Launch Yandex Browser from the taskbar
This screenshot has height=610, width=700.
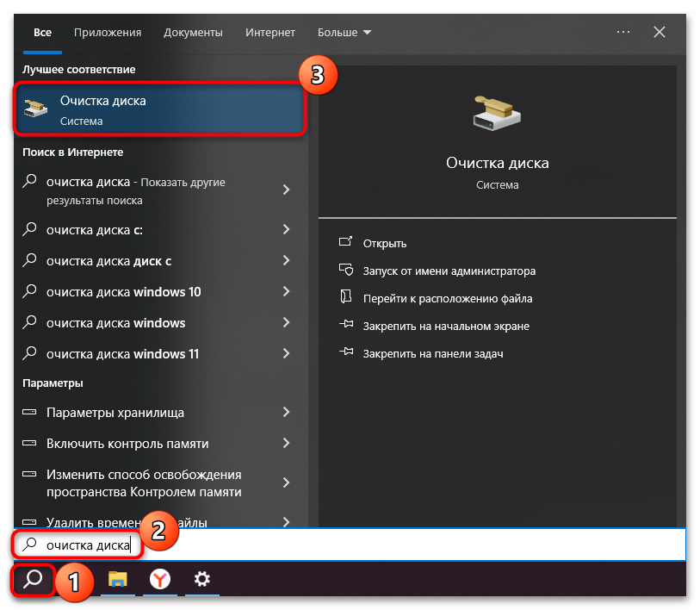[x=160, y=580]
